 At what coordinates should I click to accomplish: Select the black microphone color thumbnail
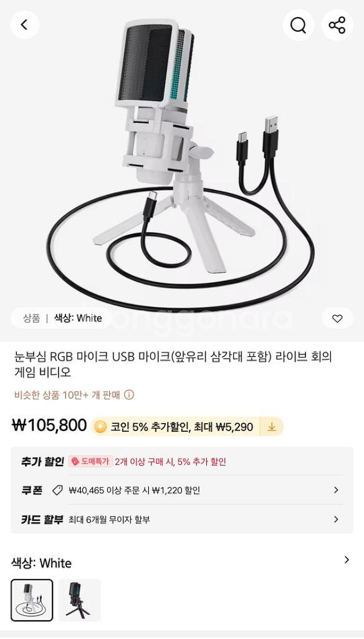coord(79,600)
